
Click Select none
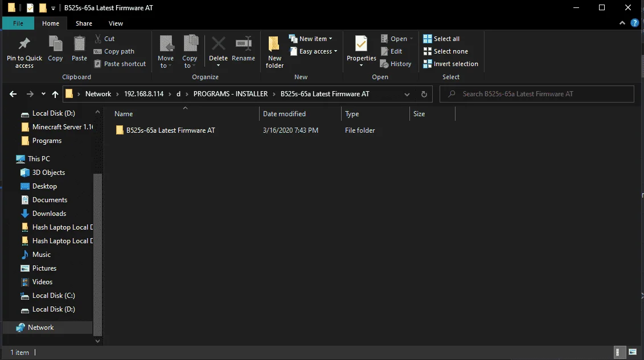point(446,51)
